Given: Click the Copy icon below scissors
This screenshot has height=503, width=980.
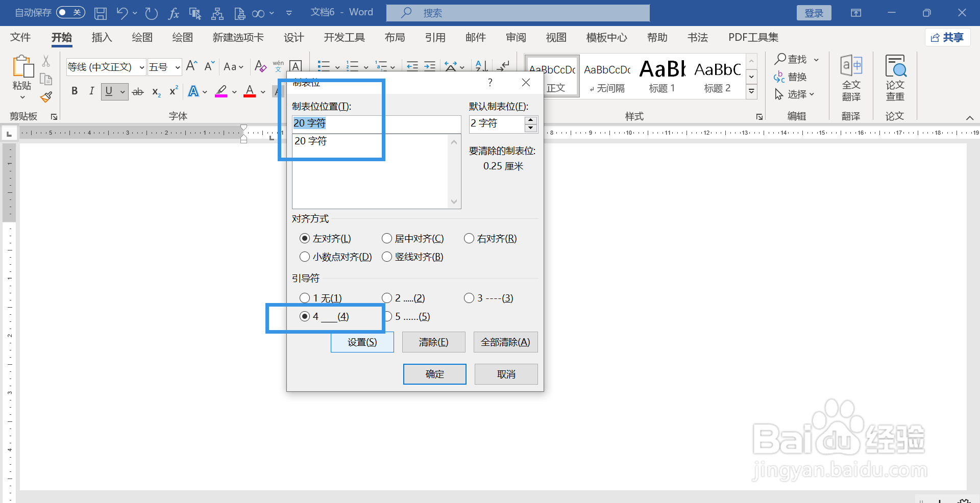Looking at the screenshot, I should click(x=46, y=79).
